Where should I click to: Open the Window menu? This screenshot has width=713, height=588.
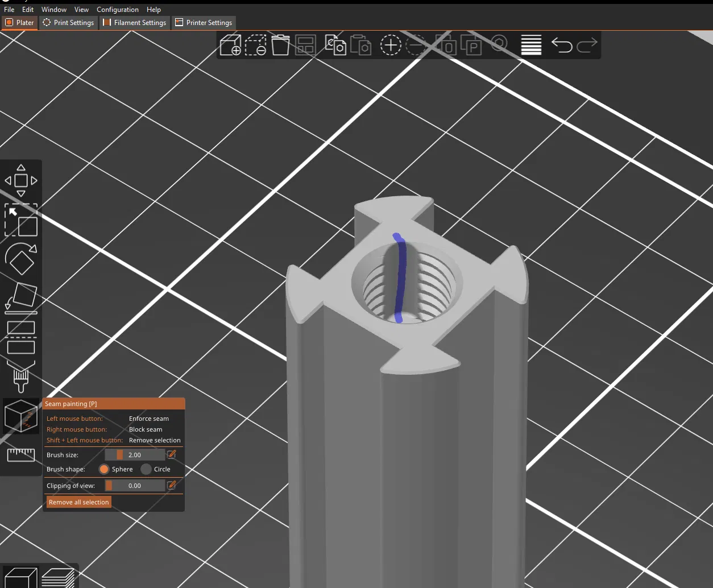[54, 10]
